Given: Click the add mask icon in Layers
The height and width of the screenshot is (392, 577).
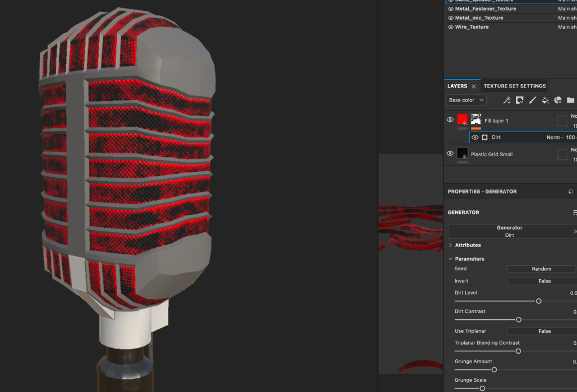Looking at the screenshot, I should 519,100.
